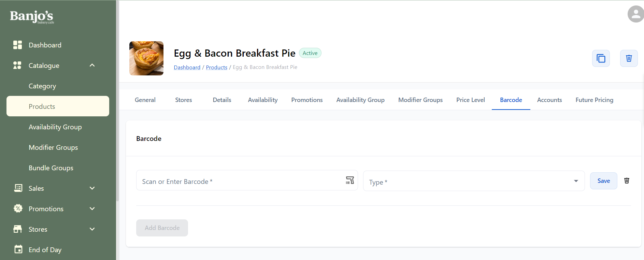
Task: Open the Future Pricing tab
Action: 594,100
